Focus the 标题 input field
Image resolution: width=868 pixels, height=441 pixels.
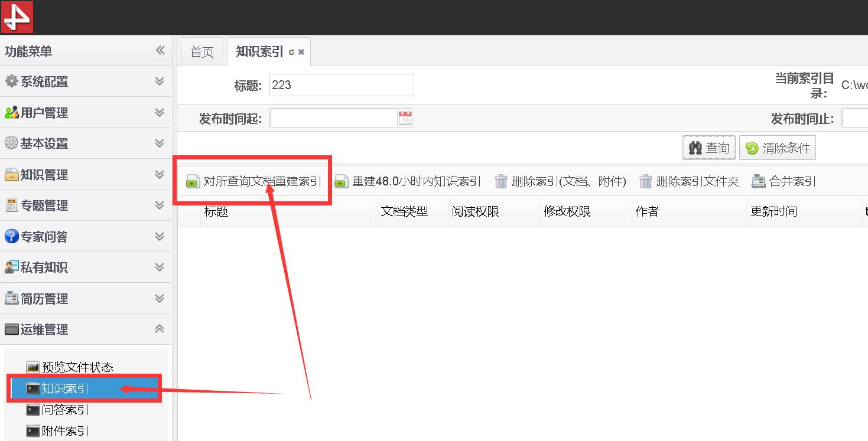tap(342, 85)
